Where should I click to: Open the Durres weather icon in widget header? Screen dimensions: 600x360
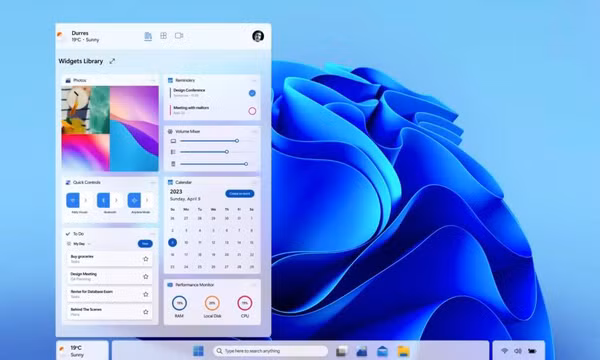click(x=60, y=36)
